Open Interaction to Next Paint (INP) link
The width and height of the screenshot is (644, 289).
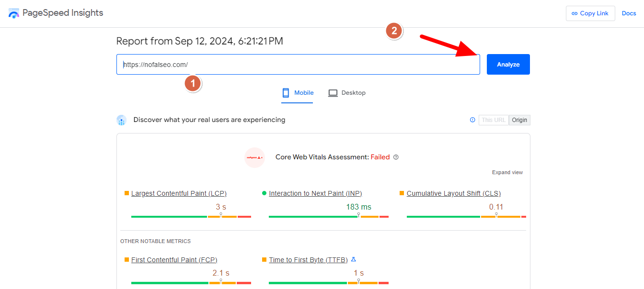315,193
